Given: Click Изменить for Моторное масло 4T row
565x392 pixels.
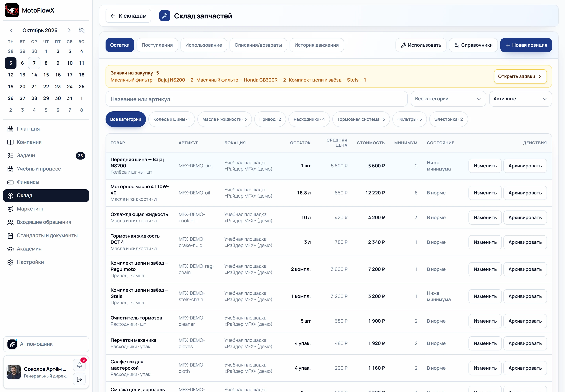Looking at the screenshot, I should (x=485, y=193).
